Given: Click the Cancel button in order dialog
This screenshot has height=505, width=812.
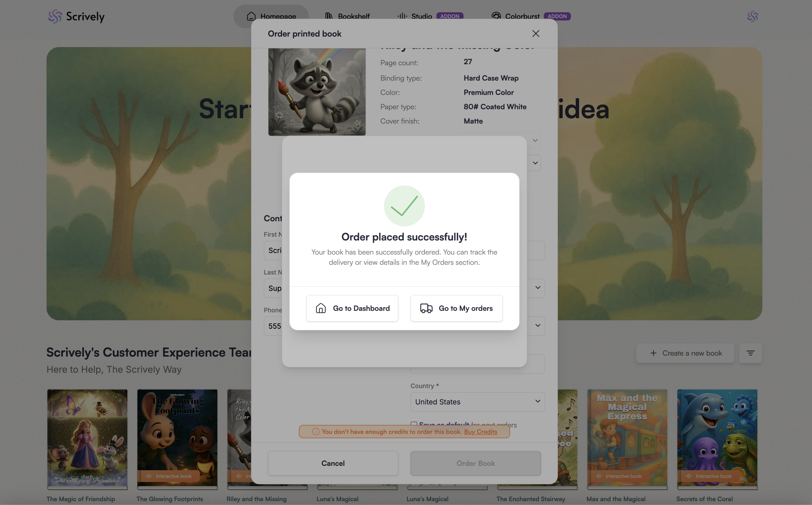Looking at the screenshot, I should (333, 463).
